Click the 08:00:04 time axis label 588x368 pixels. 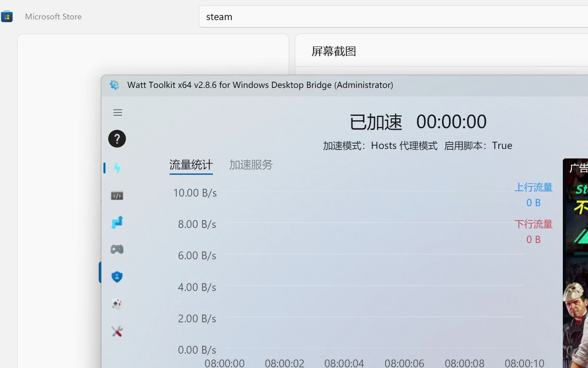tap(344, 363)
